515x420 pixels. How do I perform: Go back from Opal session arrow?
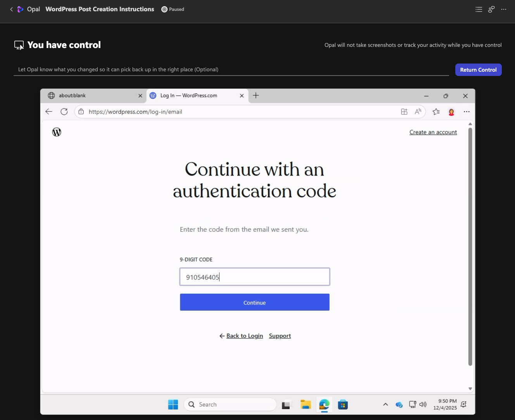click(x=11, y=9)
